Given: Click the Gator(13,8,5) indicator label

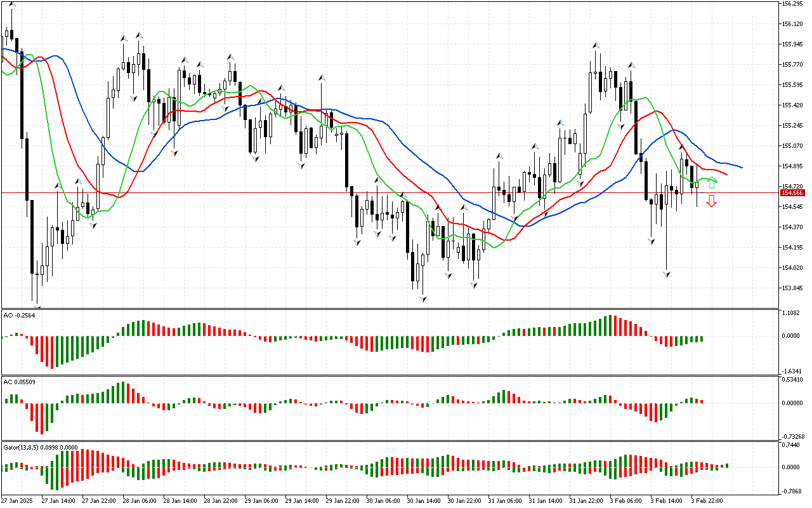Looking at the screenshot, I should 41,447.
